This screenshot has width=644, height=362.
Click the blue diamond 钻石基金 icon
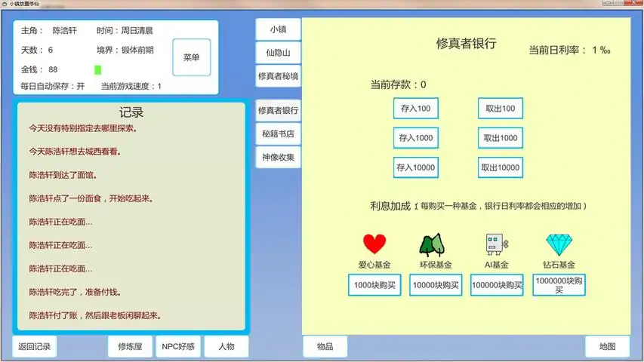[x=559, y=244]
